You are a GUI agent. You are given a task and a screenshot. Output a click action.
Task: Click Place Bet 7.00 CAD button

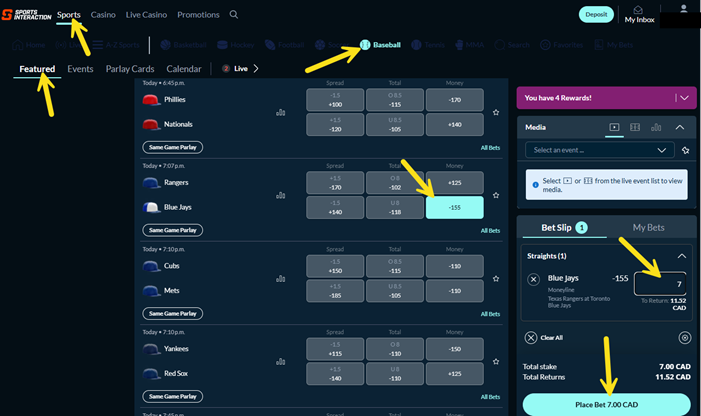pyautogui.click(x=607, y=404)
